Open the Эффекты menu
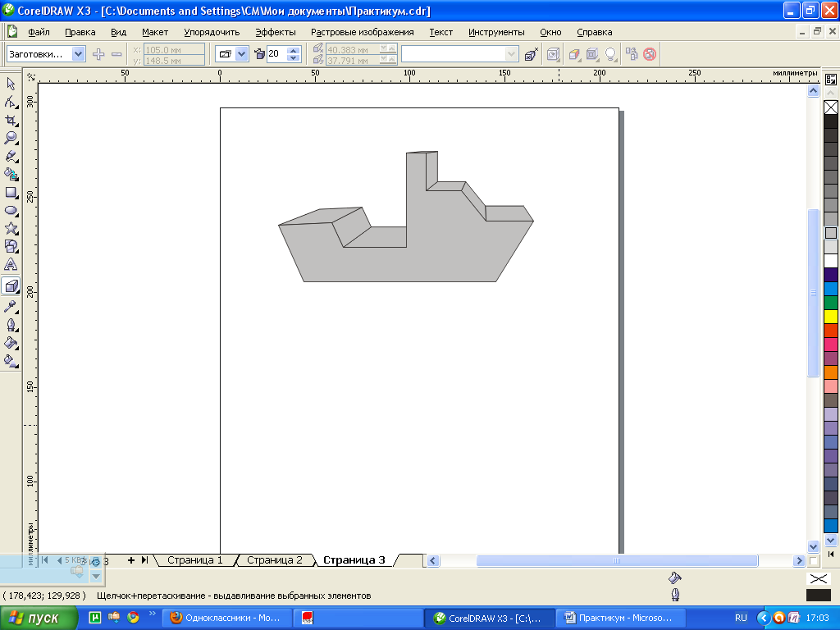Viewport: 840px width, 630px height. point(276,32)
